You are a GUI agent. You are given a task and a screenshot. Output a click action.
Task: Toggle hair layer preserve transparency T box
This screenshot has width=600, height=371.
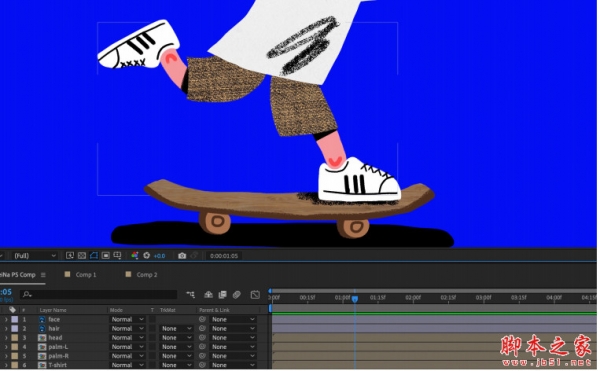point(152,329)
